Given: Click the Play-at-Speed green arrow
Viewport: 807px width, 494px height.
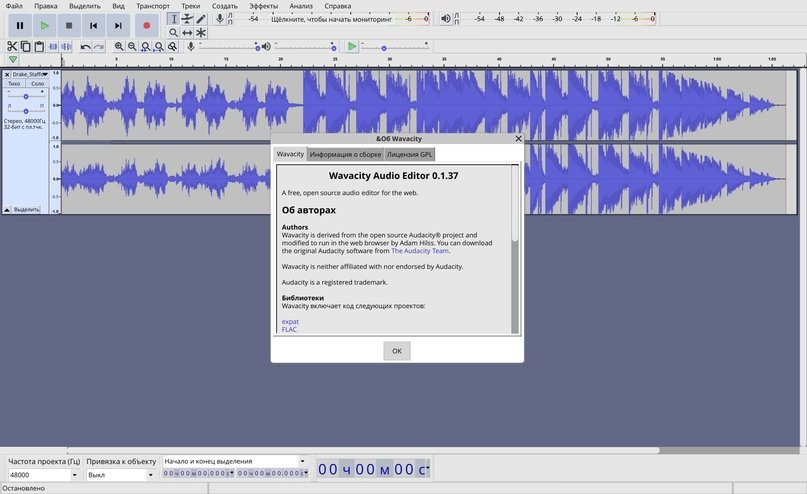Looking at the screenshot, I should click(352, 46).
